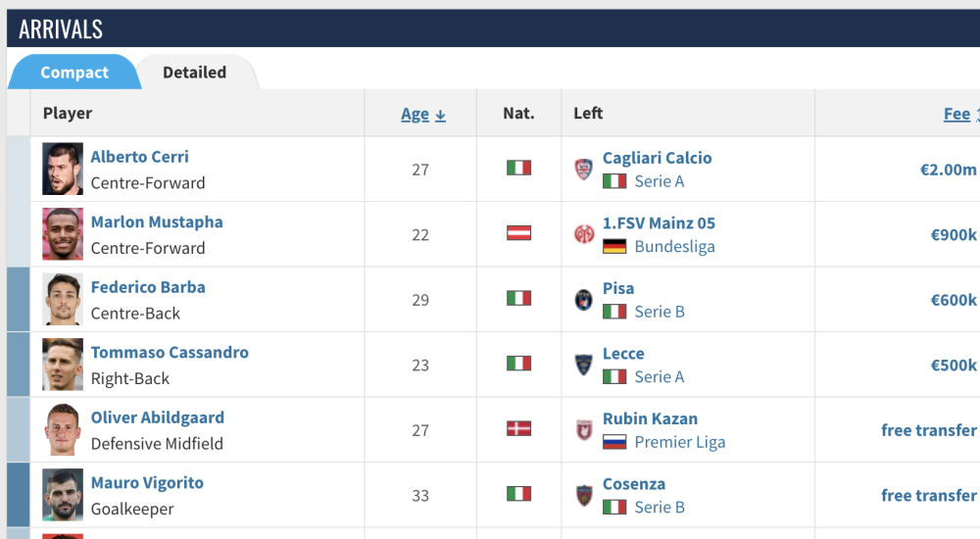The height and width of the screenshot is (539, 980).
Task: Click the Rubin Kazan crest icon
Action: pos(584,430)
